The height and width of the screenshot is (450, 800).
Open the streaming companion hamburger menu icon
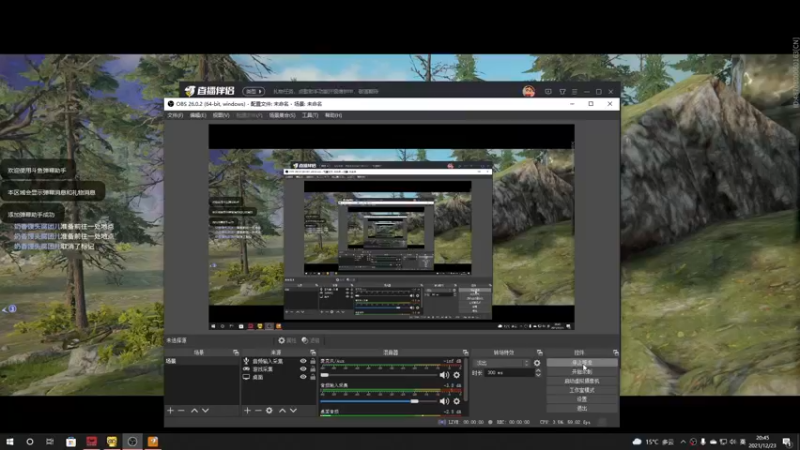coord(574,92)
